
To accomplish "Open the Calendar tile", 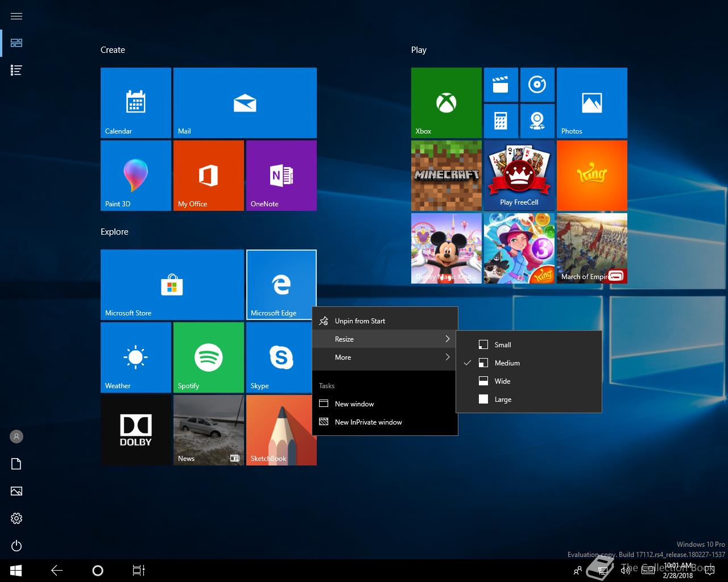I will [136, 103].
